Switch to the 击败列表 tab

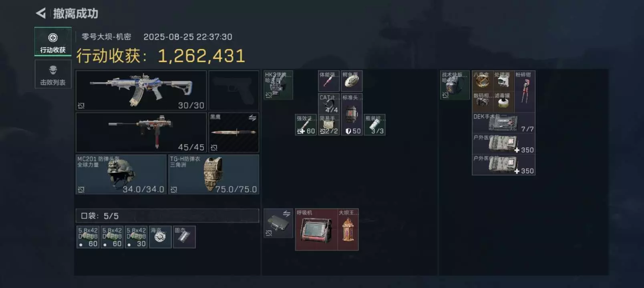pyautogui.click(x=53, y=74)
